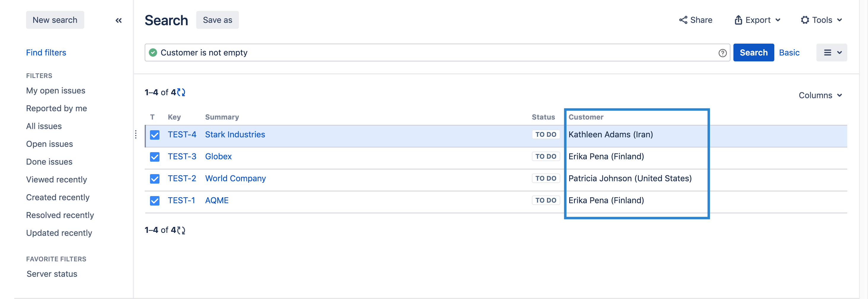Select the My open issues filter
Viewport: 868px width, 299px height.
[x=56, y=91]
